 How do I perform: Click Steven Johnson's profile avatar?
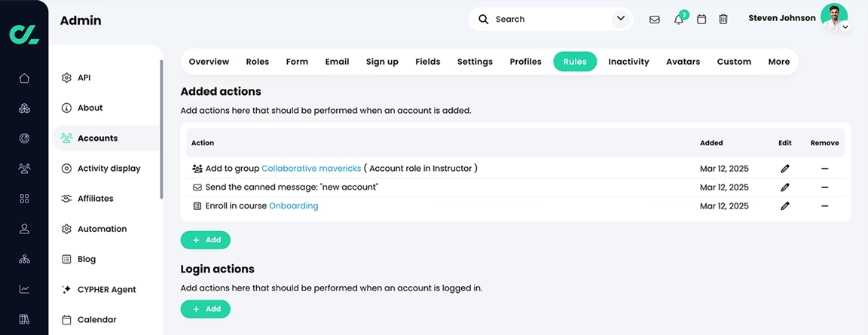point(833,17)
